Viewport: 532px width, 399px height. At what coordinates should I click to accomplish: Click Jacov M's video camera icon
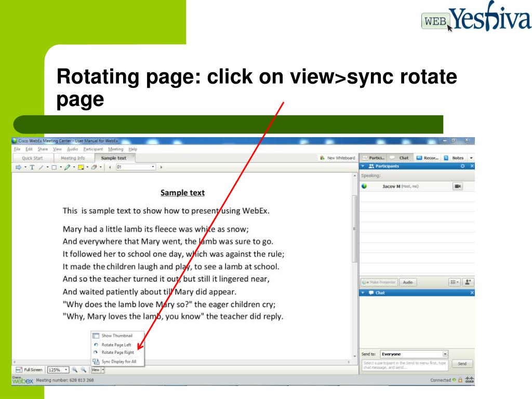click(x=458, y=187)
